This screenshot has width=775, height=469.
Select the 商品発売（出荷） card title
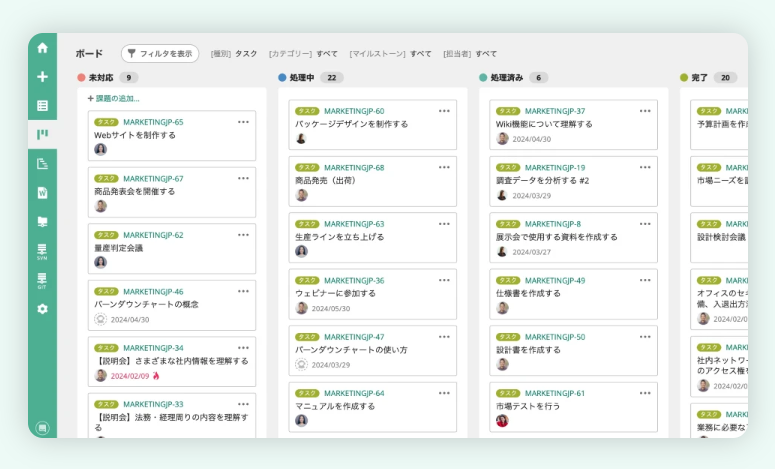point(326,180)
